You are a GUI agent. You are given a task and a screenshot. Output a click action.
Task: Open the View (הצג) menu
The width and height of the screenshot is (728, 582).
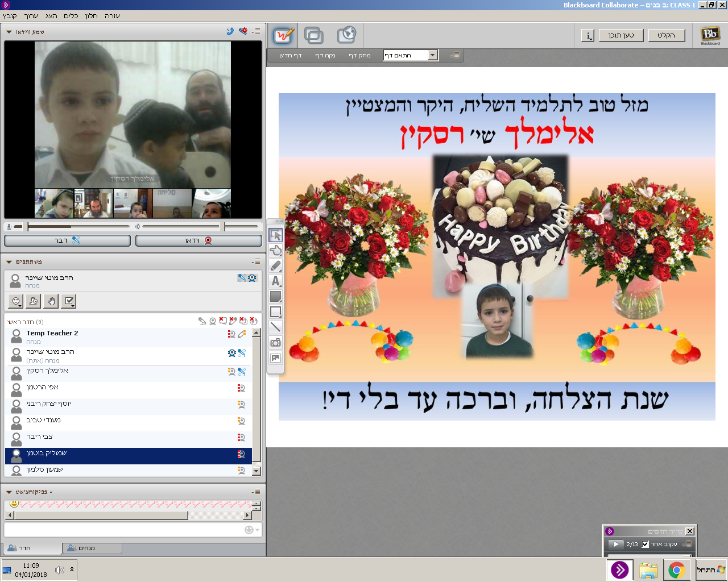[51, 16]
